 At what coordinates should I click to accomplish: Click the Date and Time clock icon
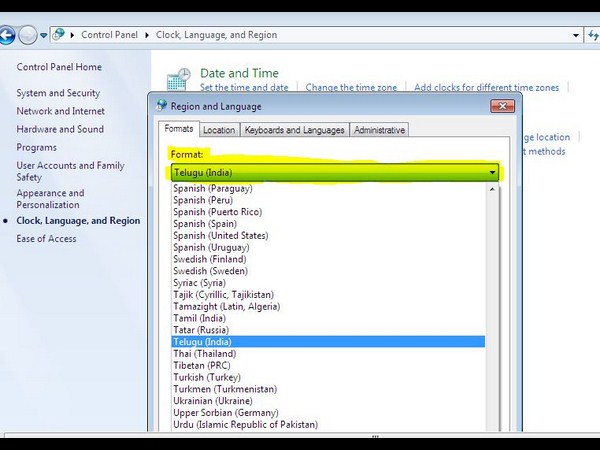coord(178,80)
